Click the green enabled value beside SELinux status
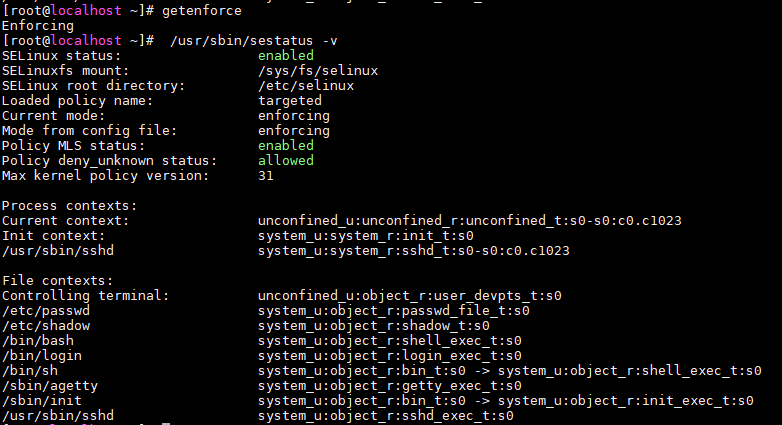782x425 pixels. (285, 56)
